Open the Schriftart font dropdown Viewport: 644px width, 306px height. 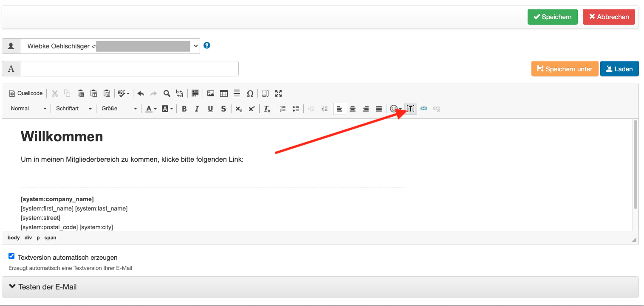pyautogui.click(x=73, y=109)
